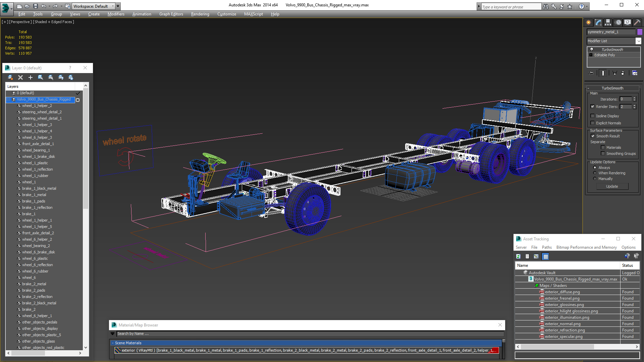Open the MAXScript menu
The image size is (644, 362).
(253, 14)
